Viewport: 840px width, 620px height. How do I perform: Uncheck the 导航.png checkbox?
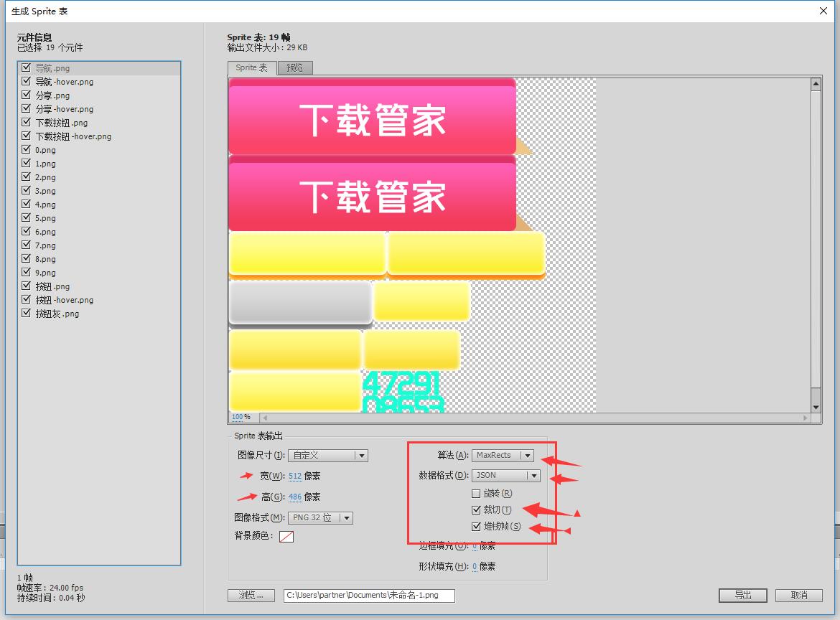26,67
